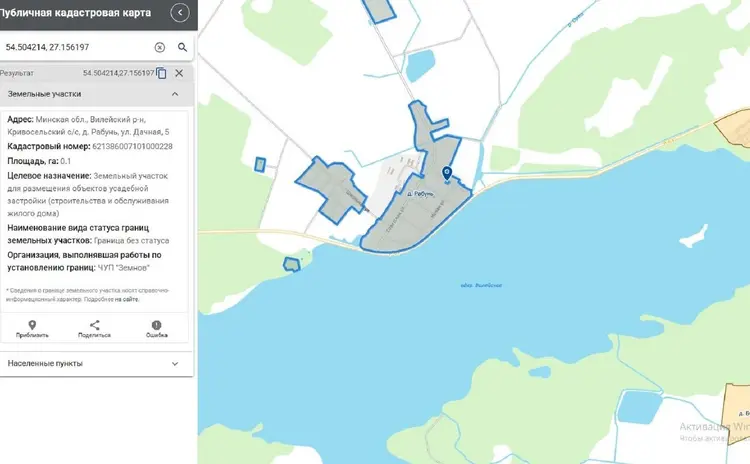Report an error with Ошибка icon
Viewport: 750px width, 464px height.
pos(156,326)
